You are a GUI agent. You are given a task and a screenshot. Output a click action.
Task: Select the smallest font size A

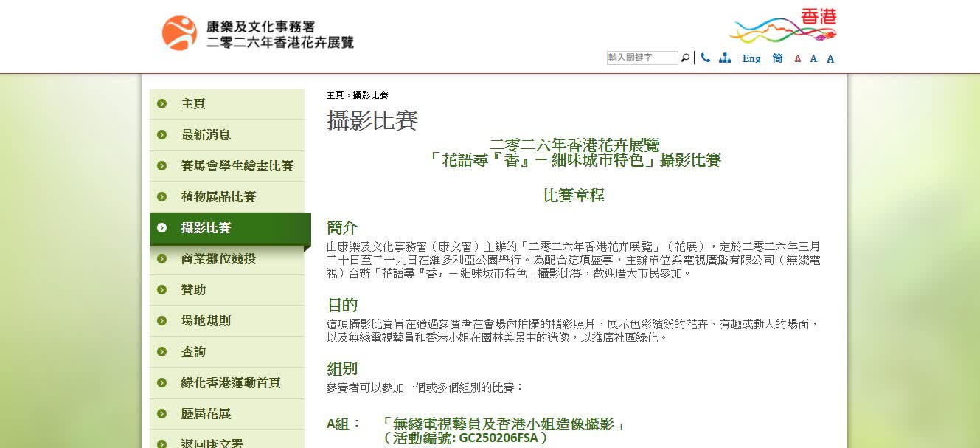click(x=797, y=59)
